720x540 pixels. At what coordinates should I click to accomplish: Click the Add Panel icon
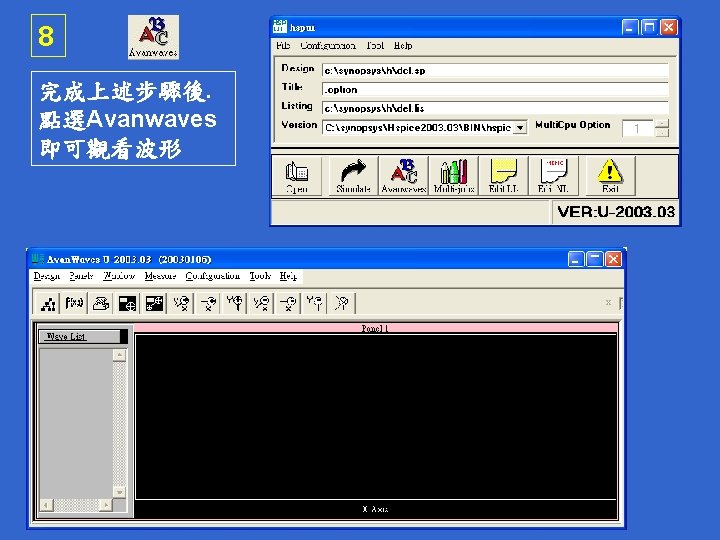pyautogui.click(x=127, y=303)
